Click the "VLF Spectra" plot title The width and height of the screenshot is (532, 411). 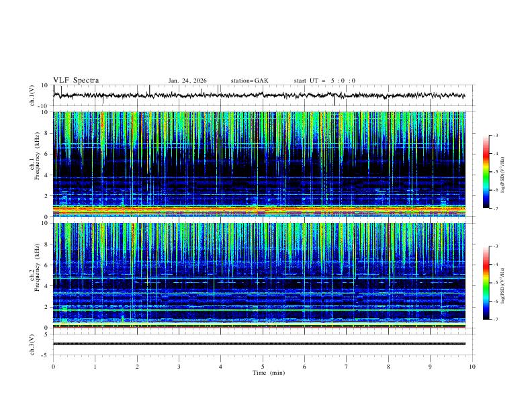click(x=76, y=81)
